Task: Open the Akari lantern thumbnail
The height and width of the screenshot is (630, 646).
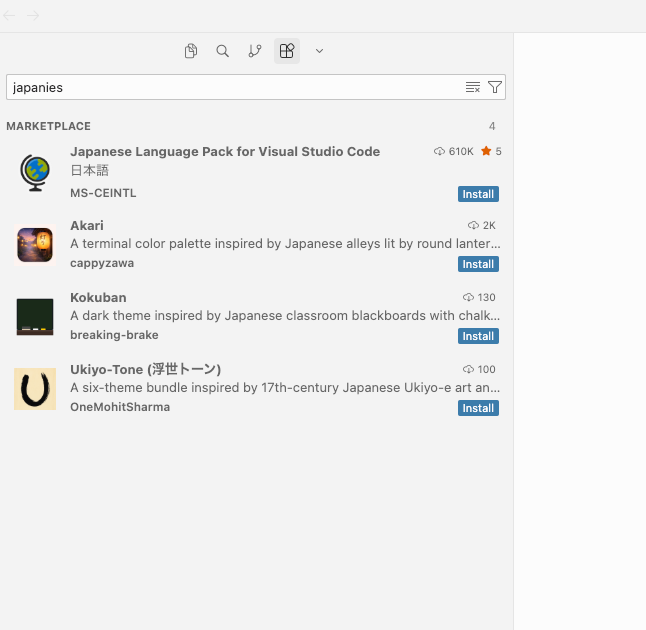Action: coord(35,245)
